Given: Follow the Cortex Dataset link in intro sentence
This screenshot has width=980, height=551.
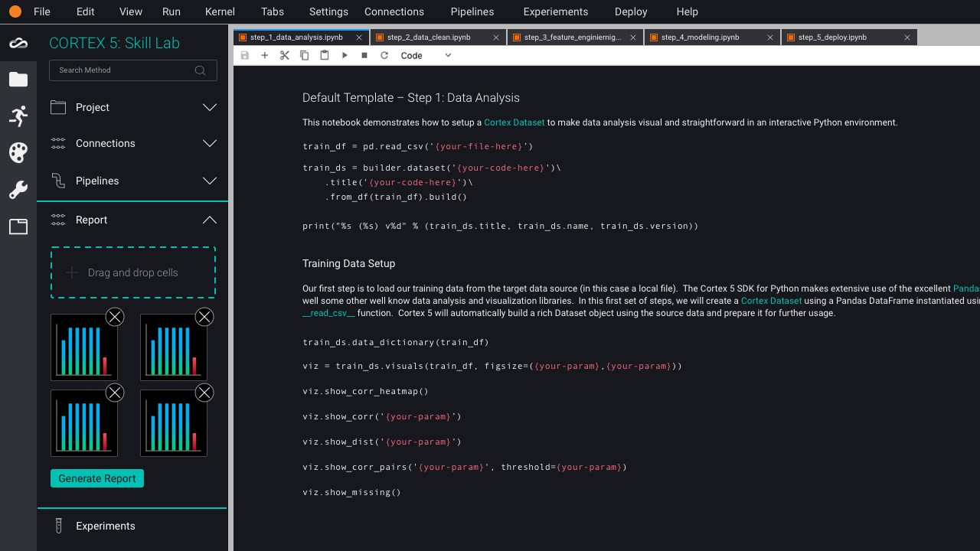Looking at the screenshot, I should pos(514,122).
